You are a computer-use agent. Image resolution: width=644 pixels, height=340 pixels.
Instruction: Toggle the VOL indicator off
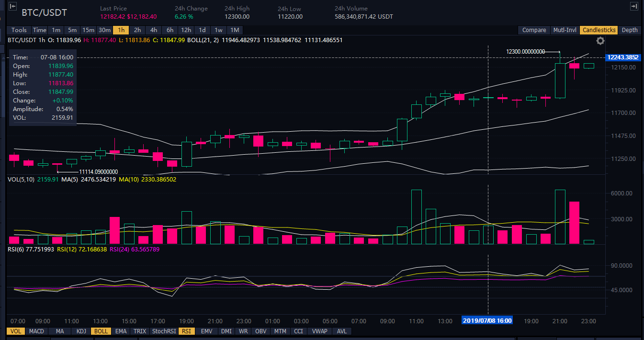click(16, 331)
